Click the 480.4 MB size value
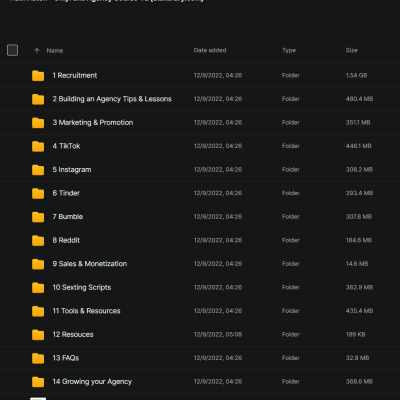400x400 pixels. pos(359,99)
